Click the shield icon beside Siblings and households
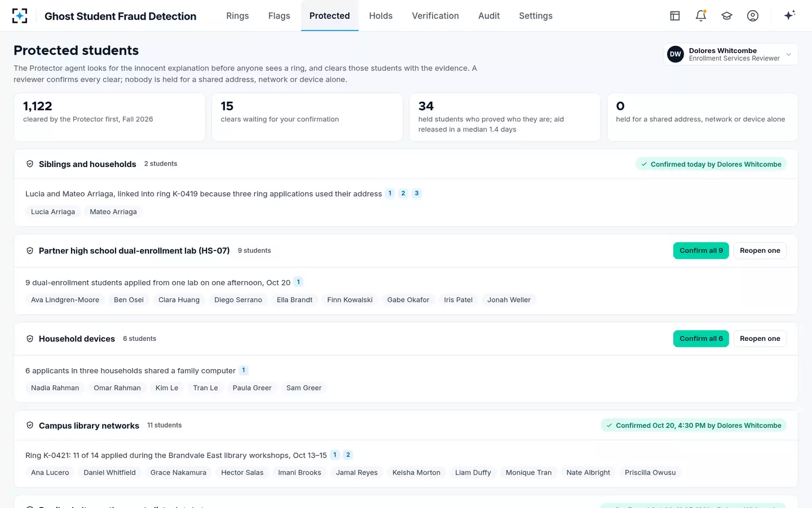Viewport: 812px width, 508px height. coord(30,164)
